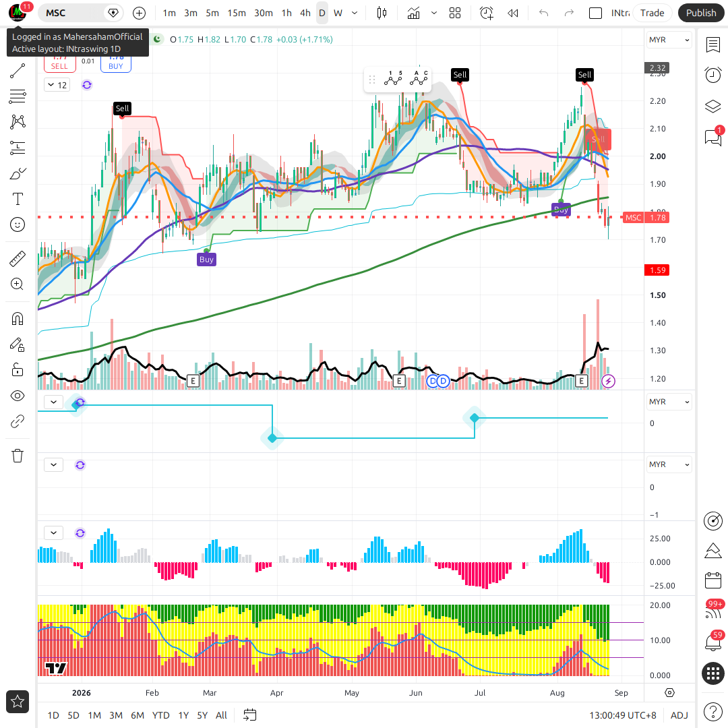Open the Fibonacci retracement tool
728x728 pixels.
(x=18, y=96)
